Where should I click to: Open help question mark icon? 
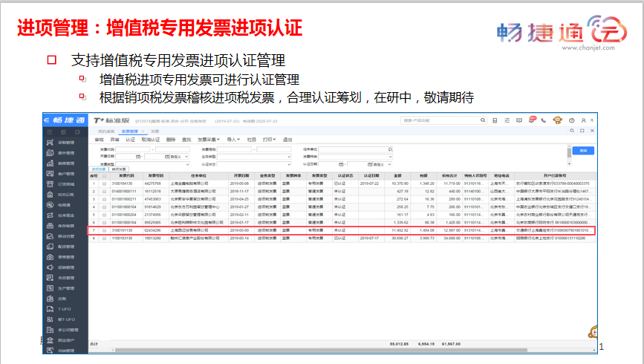[x=571, y=120]
